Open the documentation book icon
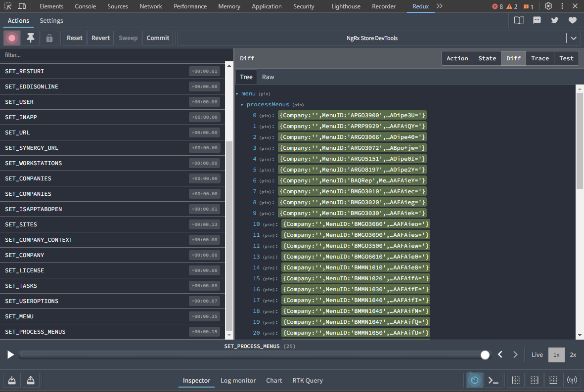 point(519,20)
